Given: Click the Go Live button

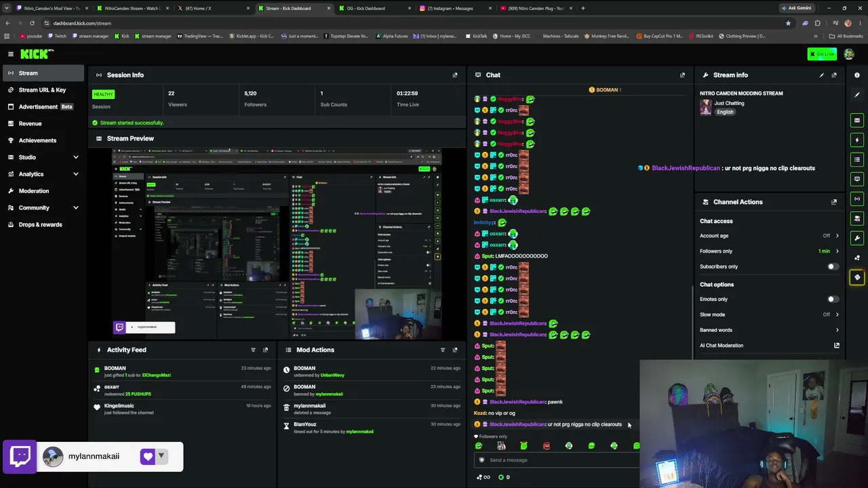Looking at the screenshot, I should click(x=822, y=54).
